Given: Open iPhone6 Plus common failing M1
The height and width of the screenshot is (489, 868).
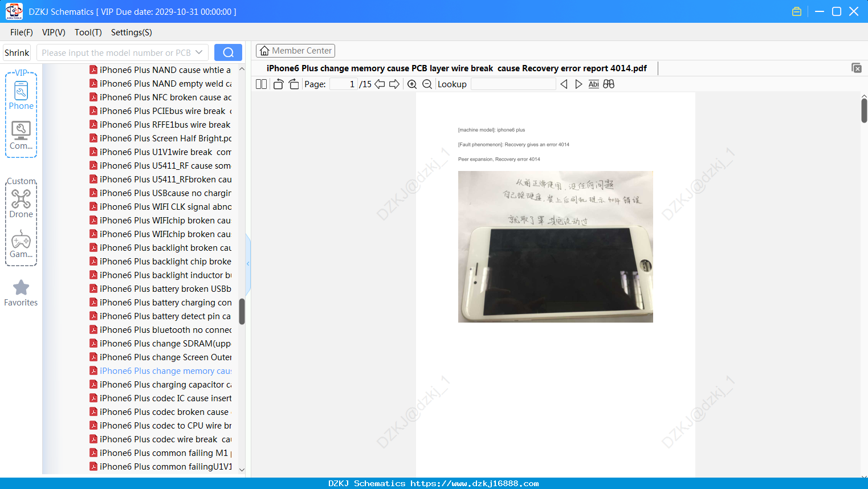Looking at the screenshot, I should (x=160, y=453).
